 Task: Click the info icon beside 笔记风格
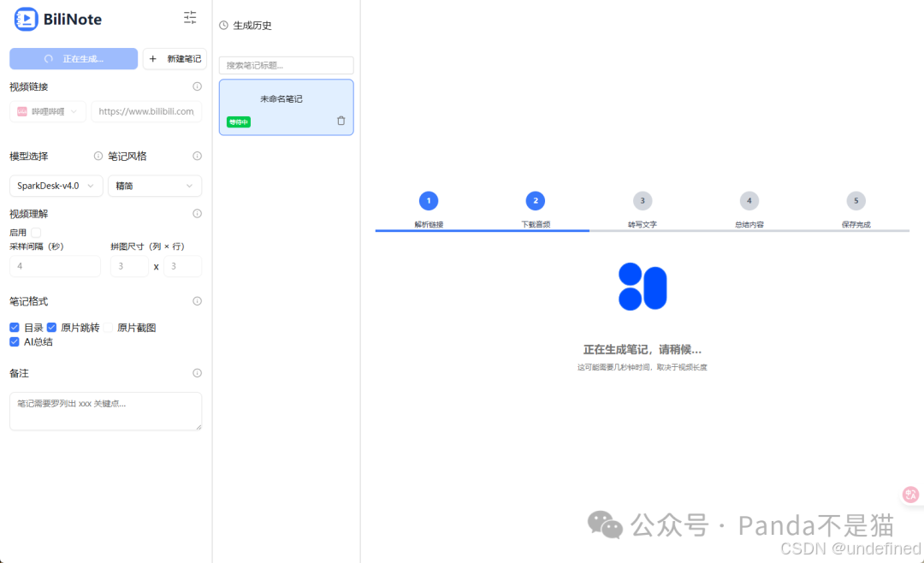(198, 157)
